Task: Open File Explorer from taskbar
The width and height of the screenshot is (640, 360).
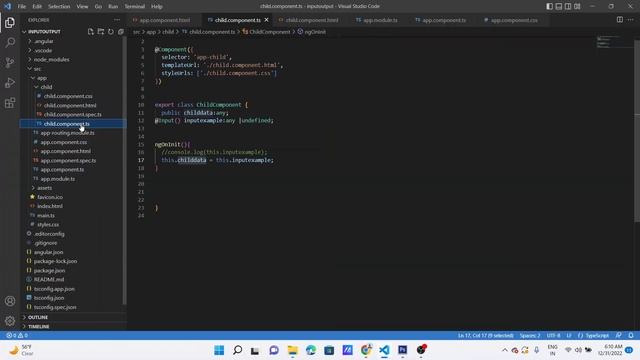Action: [x=293, y=350]
